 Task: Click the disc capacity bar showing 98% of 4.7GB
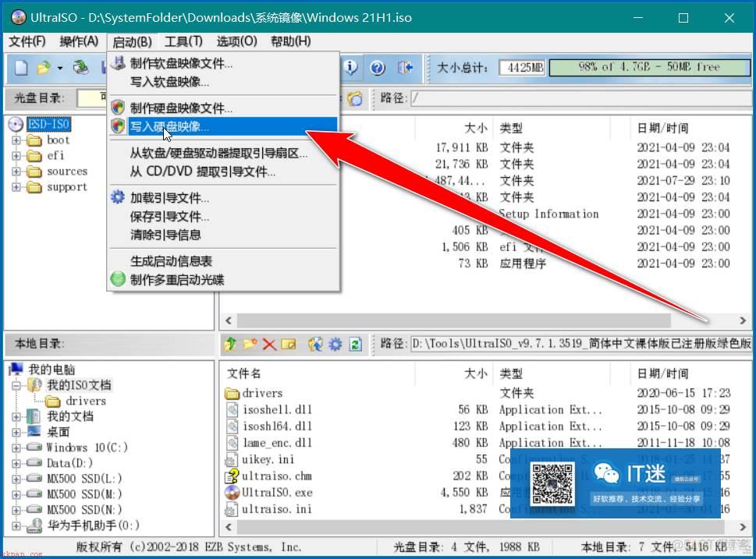coord(649,68)
